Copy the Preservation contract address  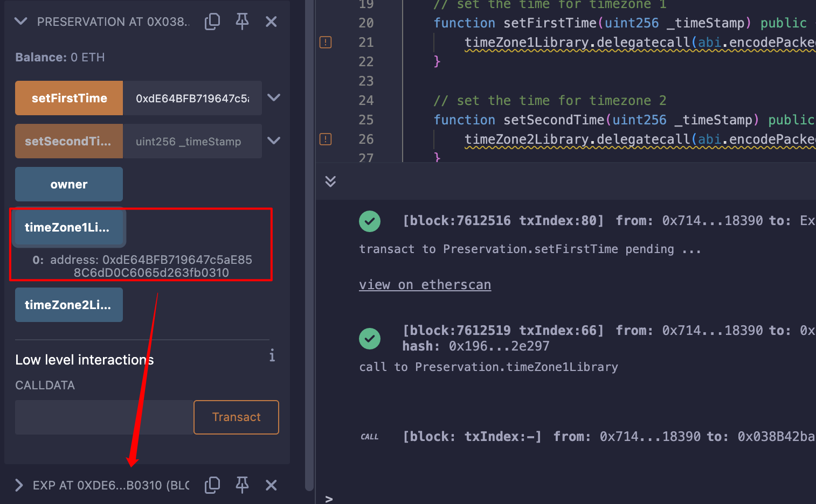(x=212, y=22)
